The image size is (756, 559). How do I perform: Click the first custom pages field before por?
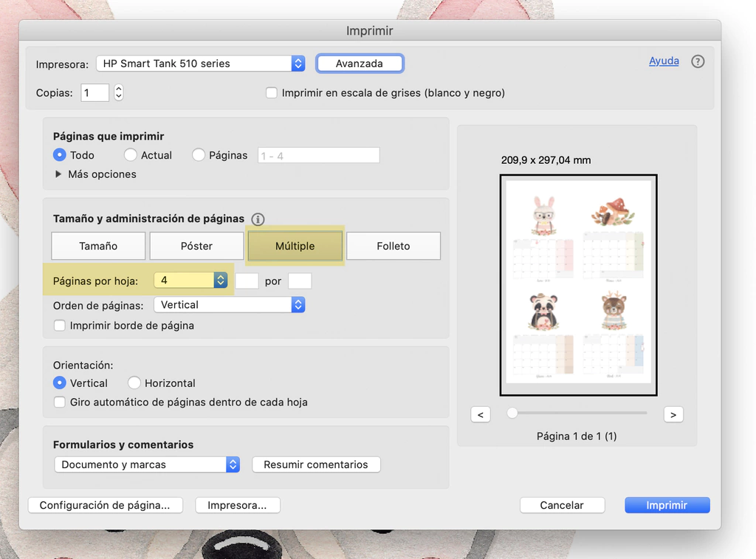point(247,281)
